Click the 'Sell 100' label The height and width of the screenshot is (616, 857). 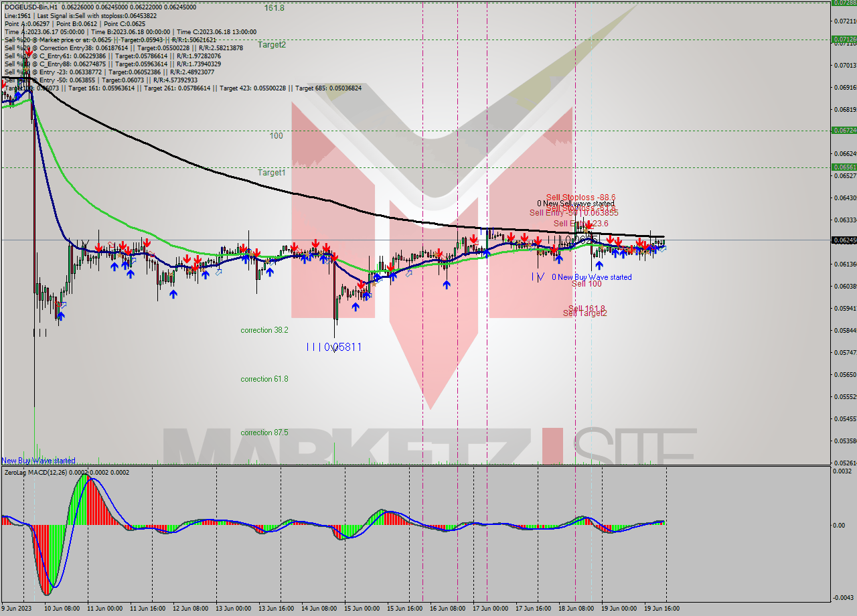pos(587,284)
